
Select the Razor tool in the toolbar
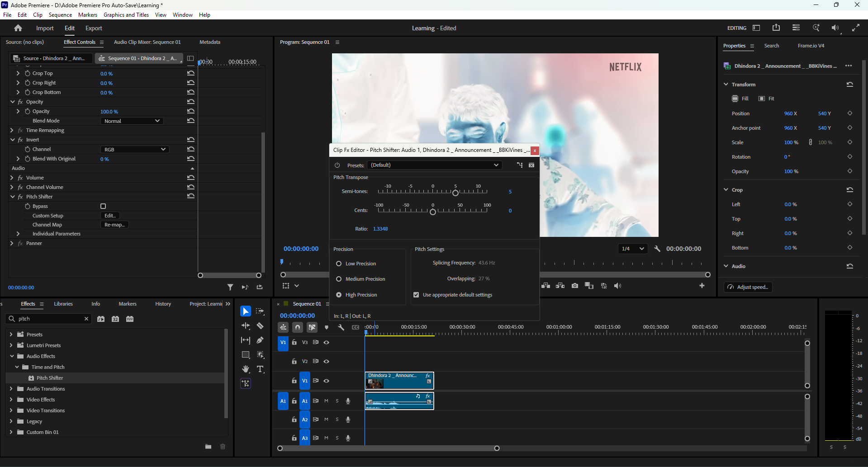[x=260, y=325]
